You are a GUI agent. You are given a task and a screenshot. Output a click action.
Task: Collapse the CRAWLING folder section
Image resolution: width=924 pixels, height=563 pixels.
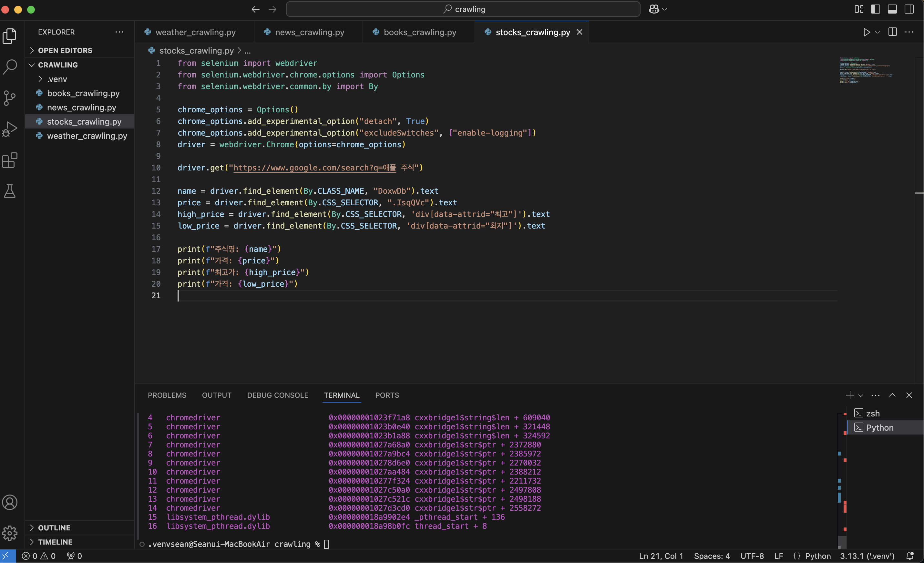click(x=79, y=65)
